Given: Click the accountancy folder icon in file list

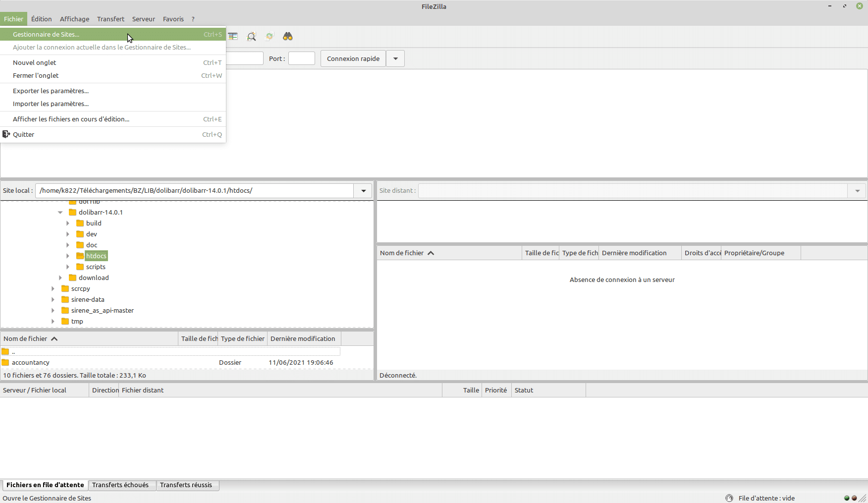Looking at the screenshot, I should tap(5, 362).
